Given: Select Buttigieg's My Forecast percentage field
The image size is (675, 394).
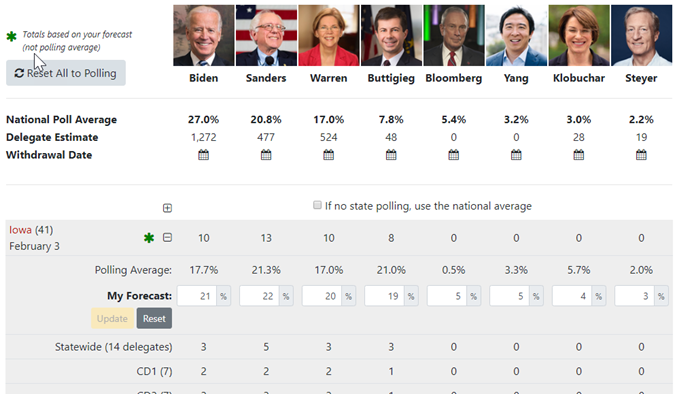Looking at the screenshot, I should click(x=384, y=296).
